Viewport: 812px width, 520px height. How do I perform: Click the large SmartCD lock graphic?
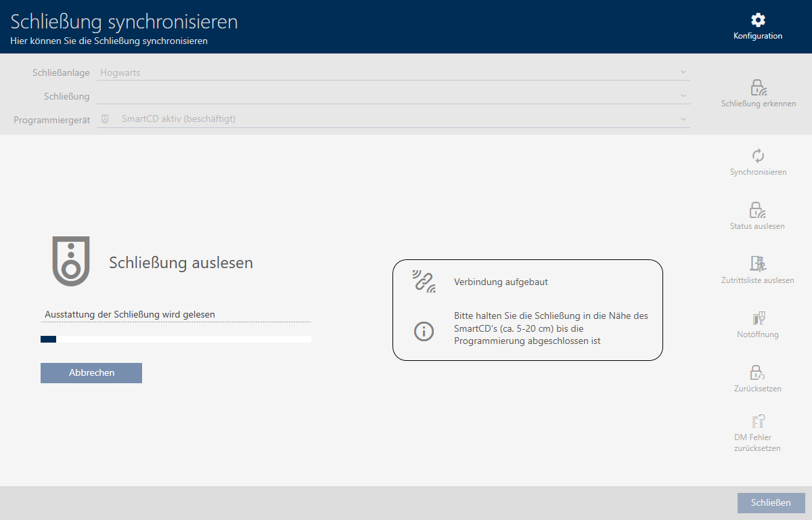[x=70, y=261]
